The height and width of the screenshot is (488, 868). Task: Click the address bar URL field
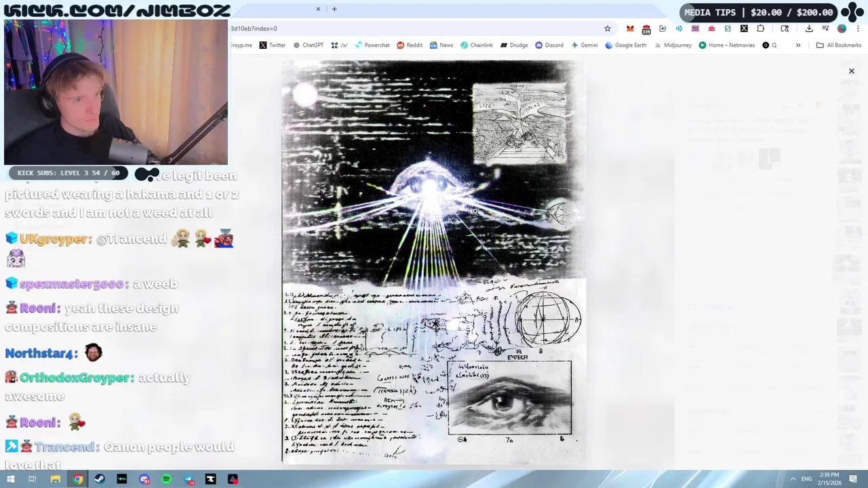click(x=414, y=28)
